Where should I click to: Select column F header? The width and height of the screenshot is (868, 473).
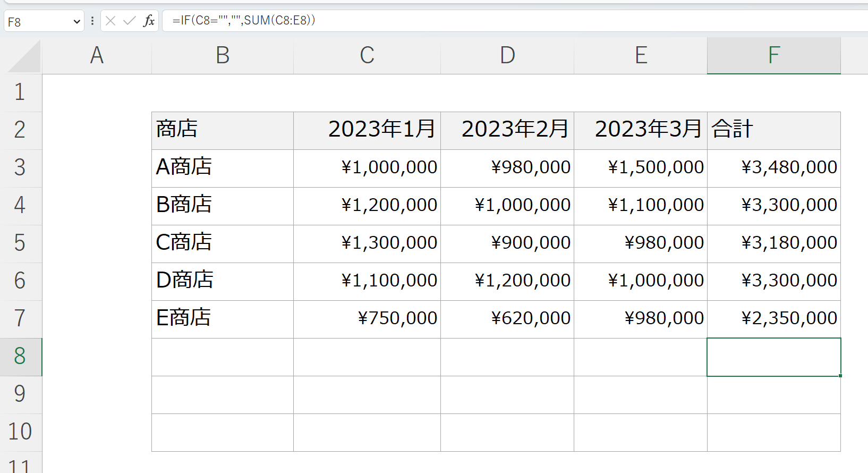(x=773, y=55)
